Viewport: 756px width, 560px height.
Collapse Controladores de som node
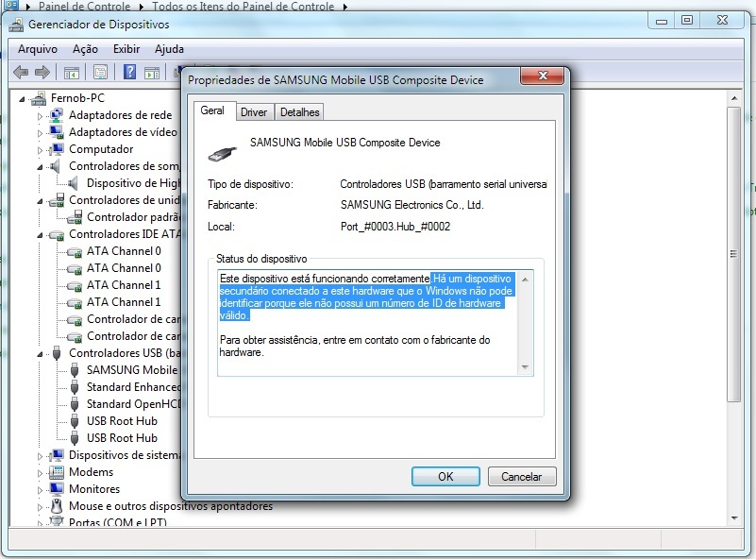[40, 167]
